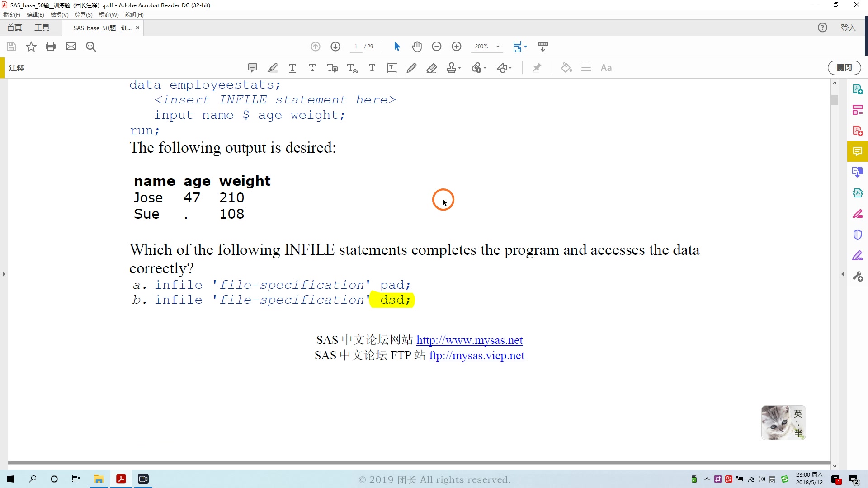This screenshot has height=488, width=868.
Task: Select the Sticky Note comment tool
Action: coord(253,68)
